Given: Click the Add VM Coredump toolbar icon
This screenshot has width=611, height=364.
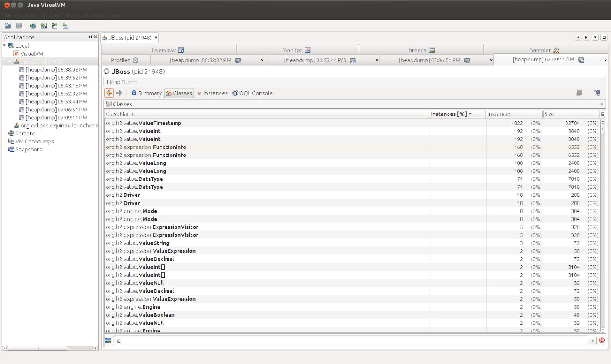Looking at the screenshot, I should [x=55, y=26].
